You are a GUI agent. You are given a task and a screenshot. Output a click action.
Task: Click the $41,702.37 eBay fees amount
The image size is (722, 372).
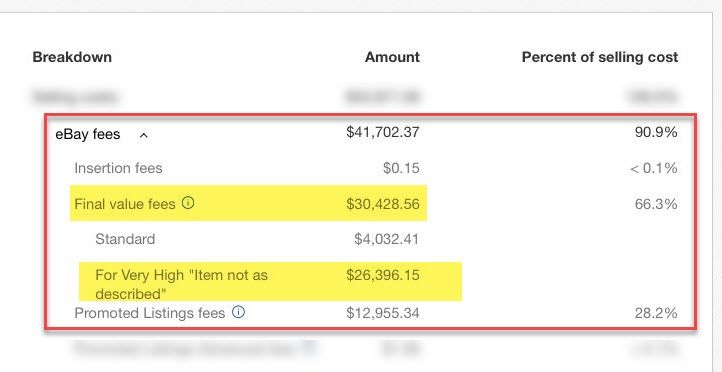click(383, 133)
